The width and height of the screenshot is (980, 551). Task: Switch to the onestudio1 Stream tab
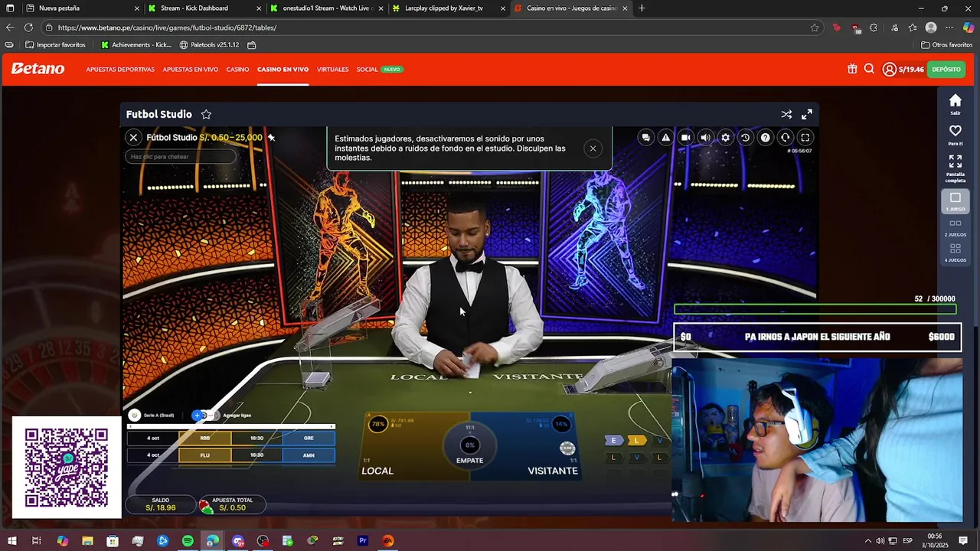[x=327, y=8]
